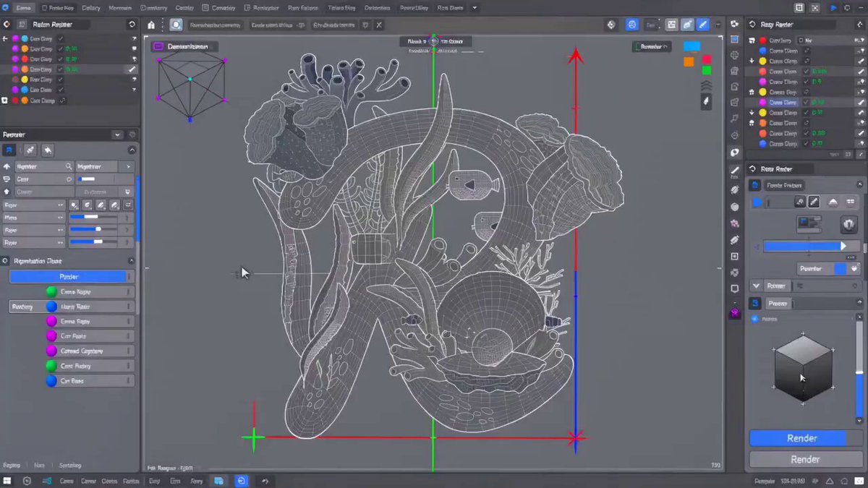Click the blue circle icon in the viewport header

click(x=632, y=25)
